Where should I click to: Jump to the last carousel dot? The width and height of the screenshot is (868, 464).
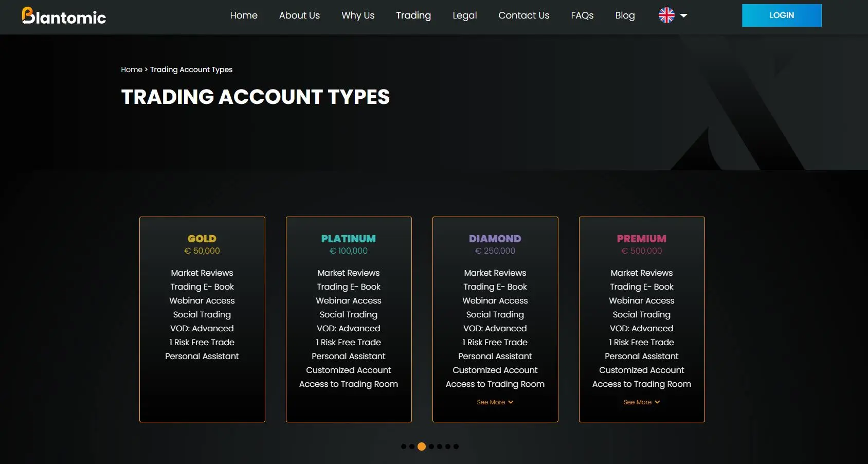click(x=456, y=447)
